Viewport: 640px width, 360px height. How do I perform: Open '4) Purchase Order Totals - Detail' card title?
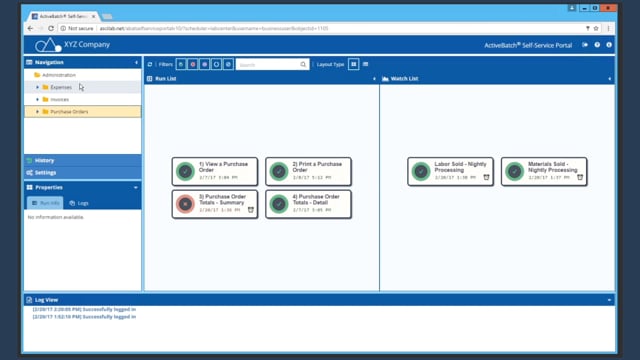(x=316, y=200)
